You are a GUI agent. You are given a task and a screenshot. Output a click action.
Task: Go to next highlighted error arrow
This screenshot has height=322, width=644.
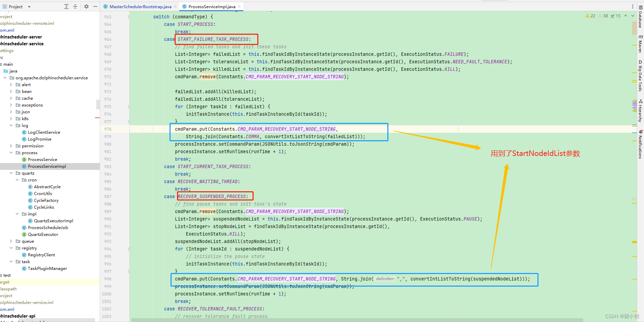pos(633,16)
